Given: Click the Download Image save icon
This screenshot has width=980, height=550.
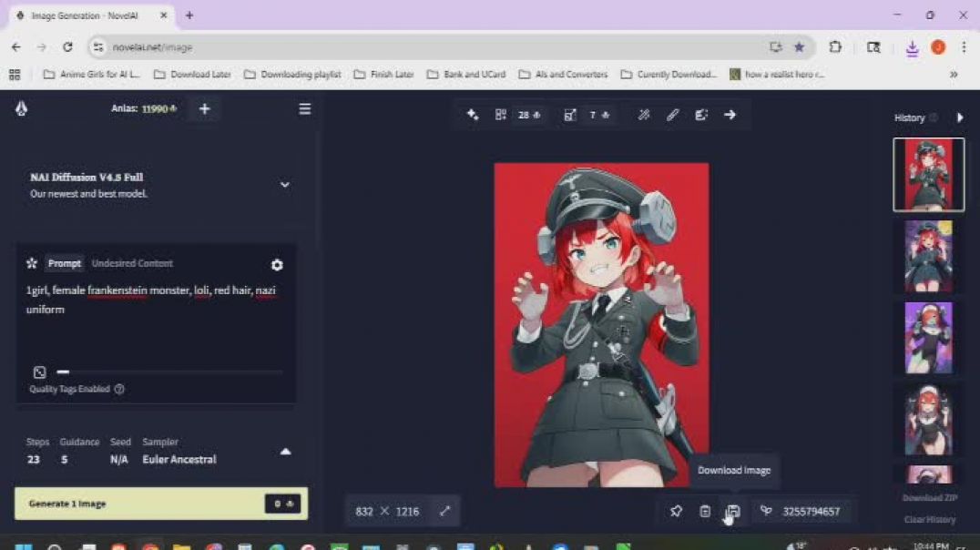Looking at the screenshot, I should pyautogui.click(x=733, y=512).
